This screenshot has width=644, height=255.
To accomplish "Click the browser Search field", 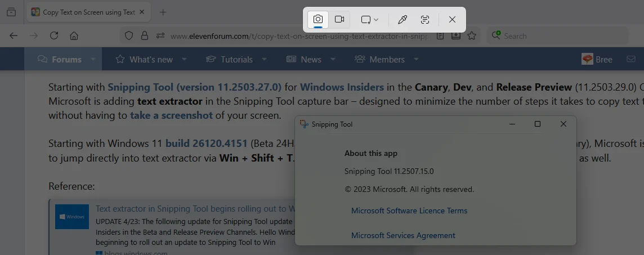I will click(x=557, y=35).
